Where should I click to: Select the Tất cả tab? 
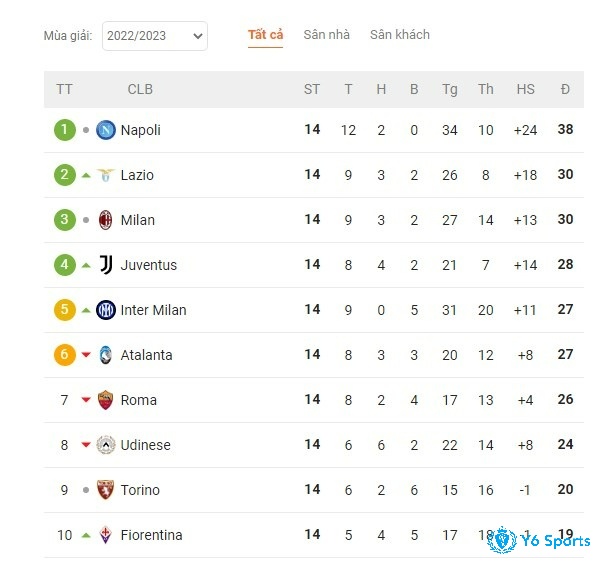(266, 35)
